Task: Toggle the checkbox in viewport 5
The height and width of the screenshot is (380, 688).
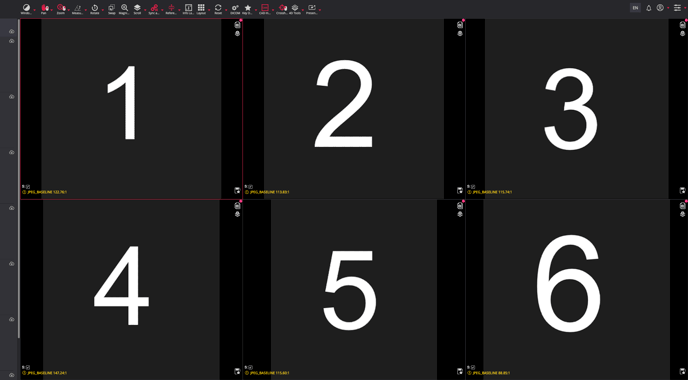Action: [x=251, y=367]
